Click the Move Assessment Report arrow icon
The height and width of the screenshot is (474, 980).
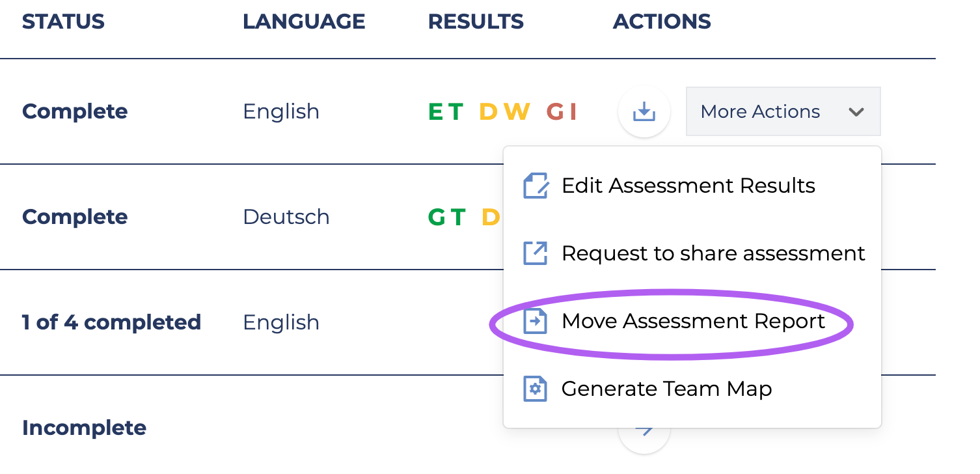536,321
